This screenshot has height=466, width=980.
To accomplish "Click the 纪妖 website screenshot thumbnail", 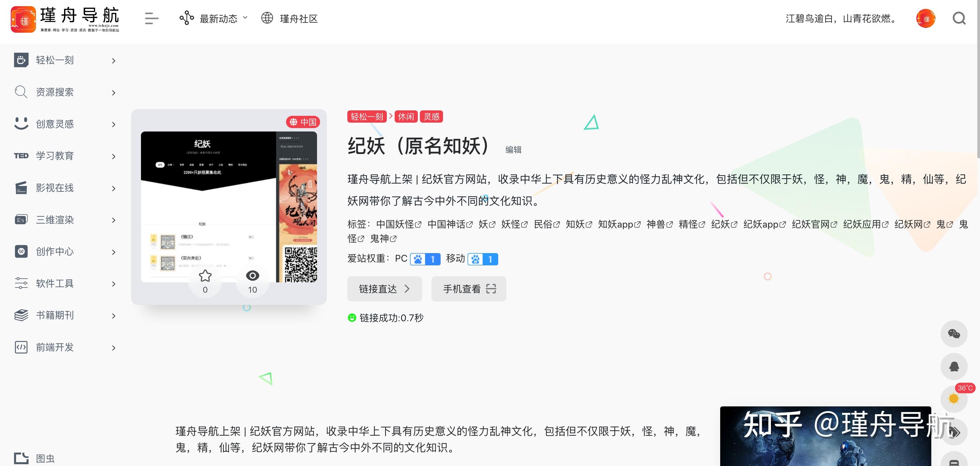I will (x=228, y=207).
